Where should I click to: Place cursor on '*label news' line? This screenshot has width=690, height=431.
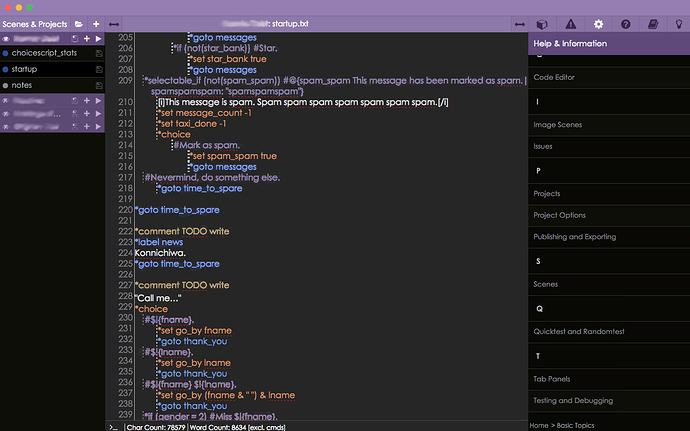(159, 242)
